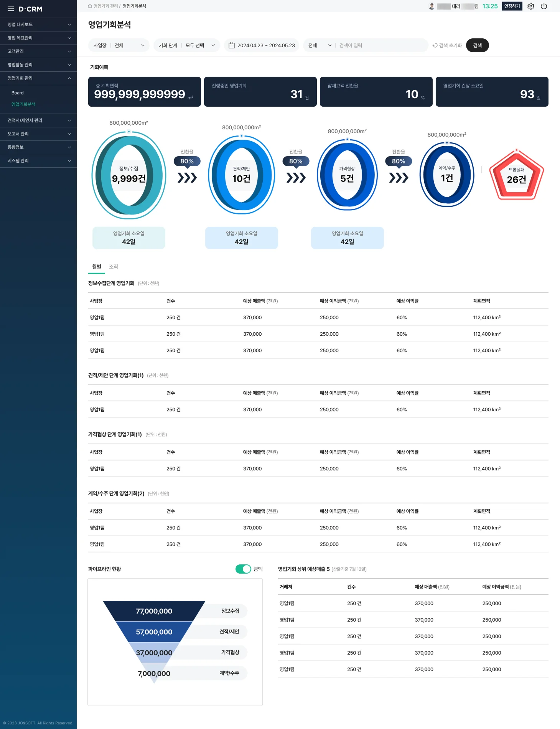Screen dimensions: 560x729
Task: Expand the 보고서 관리 menu
Action: coord(38,134)
